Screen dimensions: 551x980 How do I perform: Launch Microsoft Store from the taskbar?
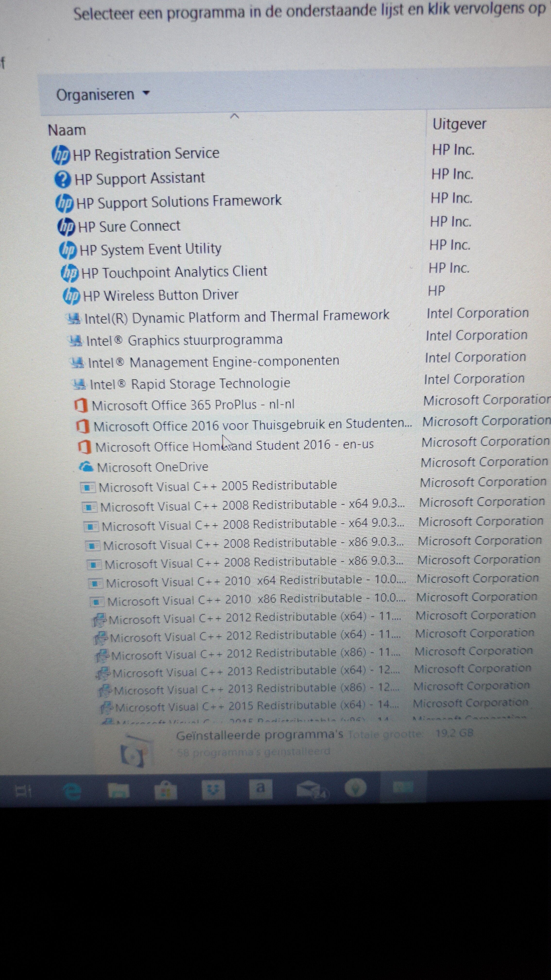[x=165, y=790]
